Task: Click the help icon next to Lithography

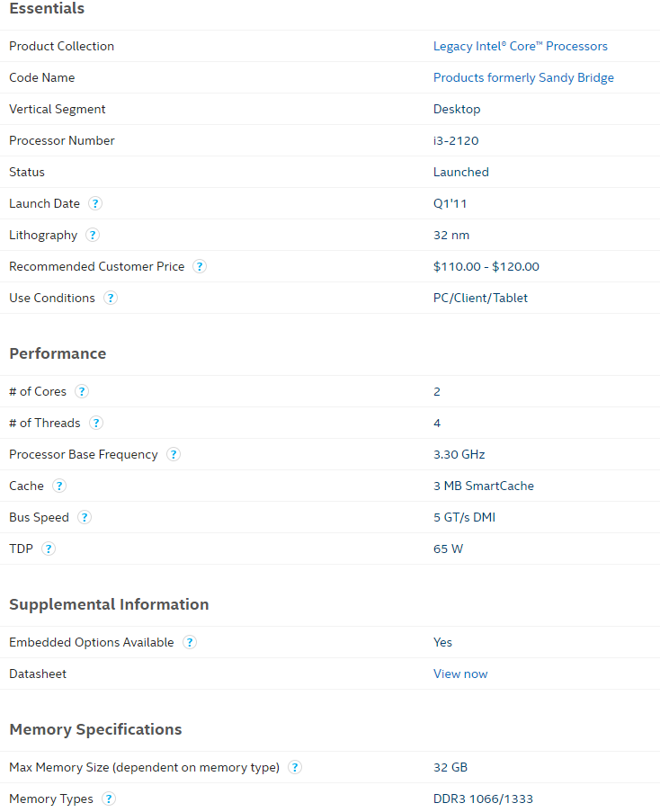Action: coord(93,235)
